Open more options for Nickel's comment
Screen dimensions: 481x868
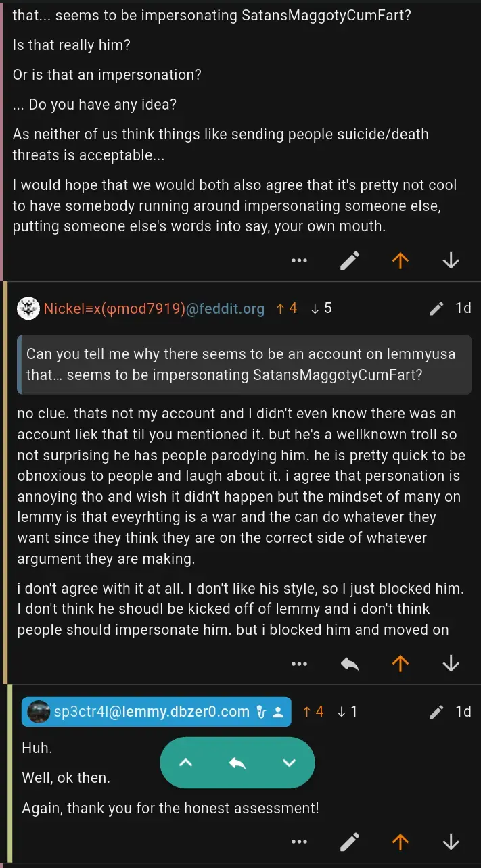tap(299, 664)
